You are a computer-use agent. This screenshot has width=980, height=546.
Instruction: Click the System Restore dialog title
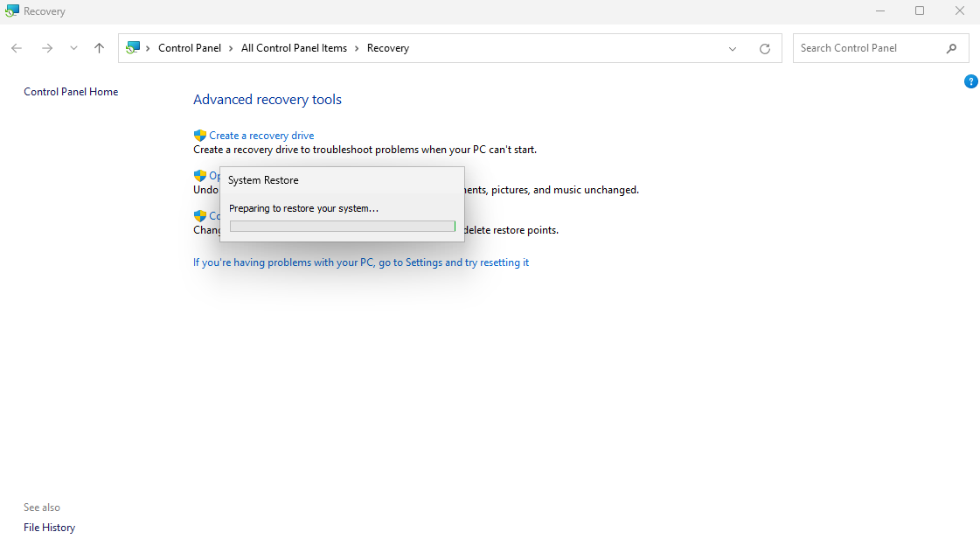(263, 180)
